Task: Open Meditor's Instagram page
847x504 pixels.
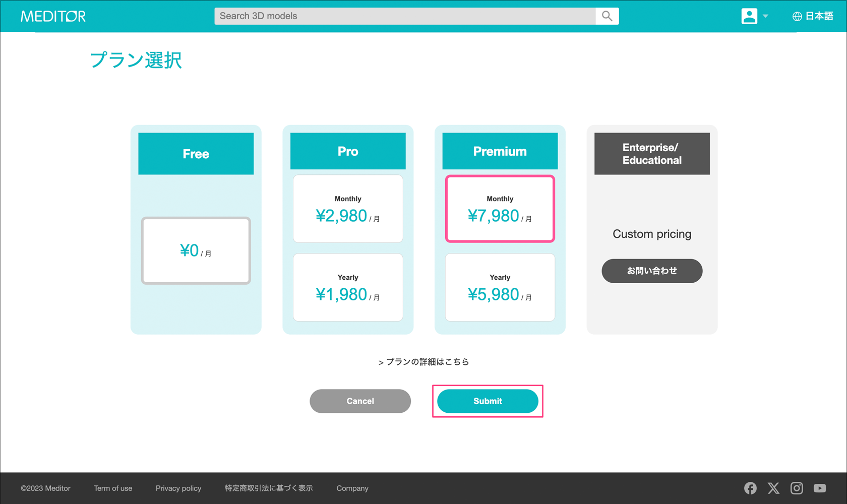Action: tap(797, 488)
